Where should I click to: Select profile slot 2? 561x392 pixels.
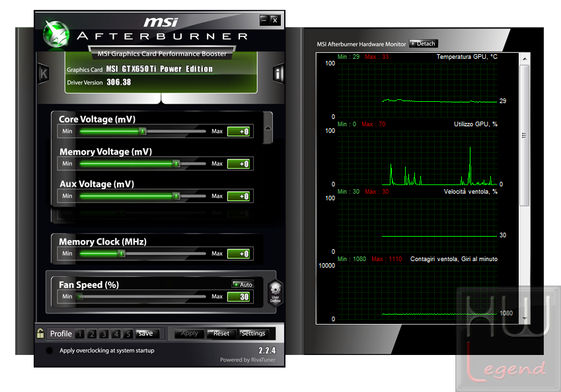pos(92,334)
